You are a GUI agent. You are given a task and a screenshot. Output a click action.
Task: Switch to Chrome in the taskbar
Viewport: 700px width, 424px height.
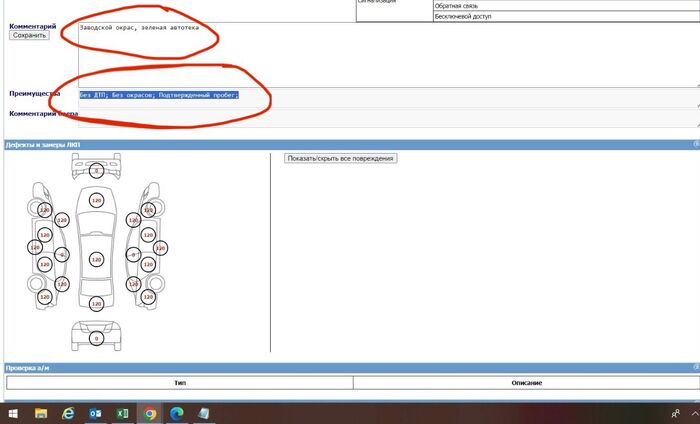[150, 414]
